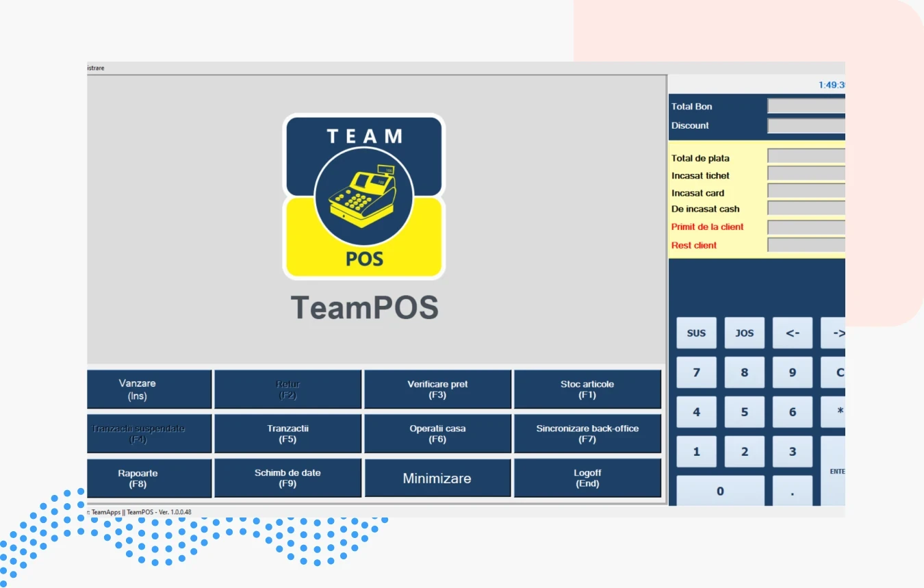Tap keypad digit 5
The width and height of the screenshot is (924, 588).
tap(745, 412)
